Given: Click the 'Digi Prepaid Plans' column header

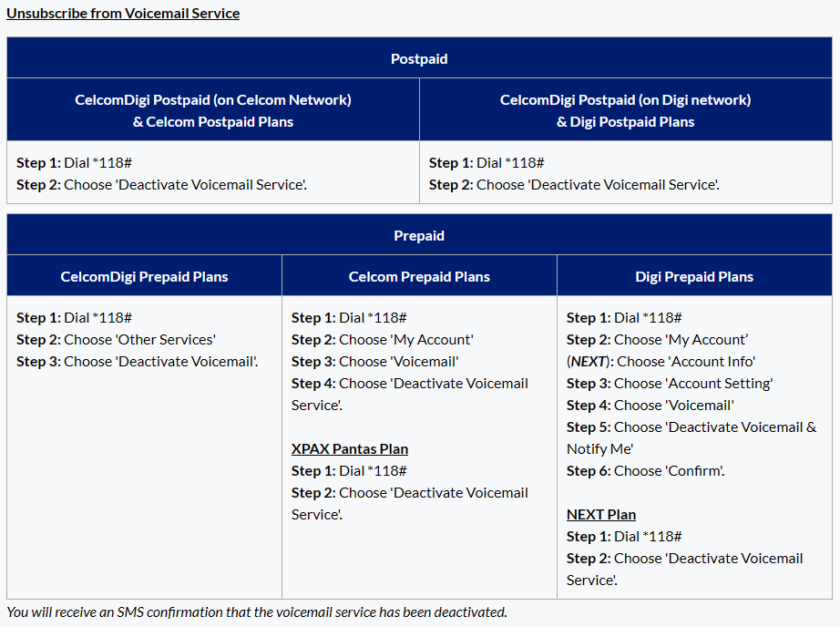Looking at the screenshot, I should tap(694, 277).
